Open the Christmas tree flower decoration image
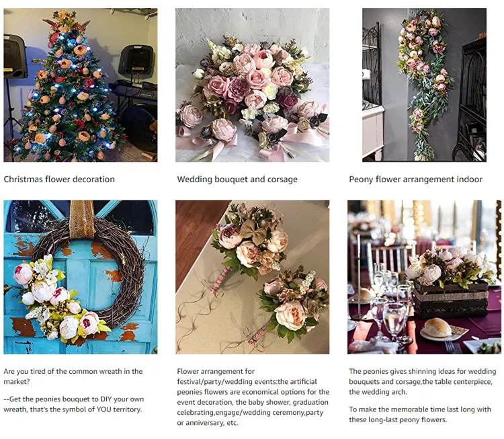This screenshot has width=504, height=439. 81,85
